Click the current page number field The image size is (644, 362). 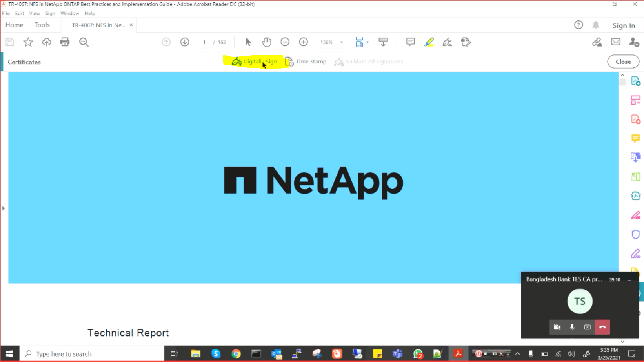204,42
